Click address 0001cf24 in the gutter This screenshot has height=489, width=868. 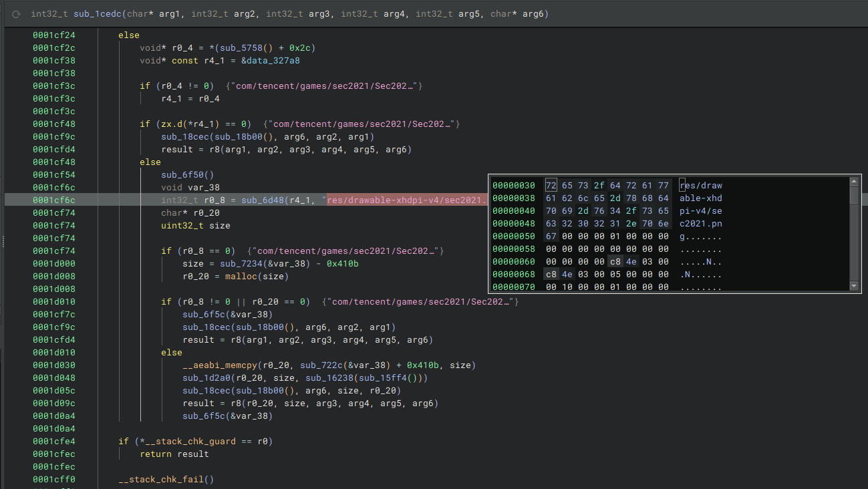coord(54,35)
